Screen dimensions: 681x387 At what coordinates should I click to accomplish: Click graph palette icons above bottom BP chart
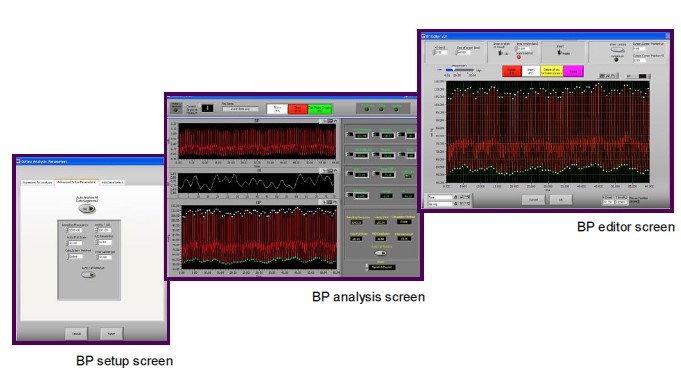[x=329, y=202]
